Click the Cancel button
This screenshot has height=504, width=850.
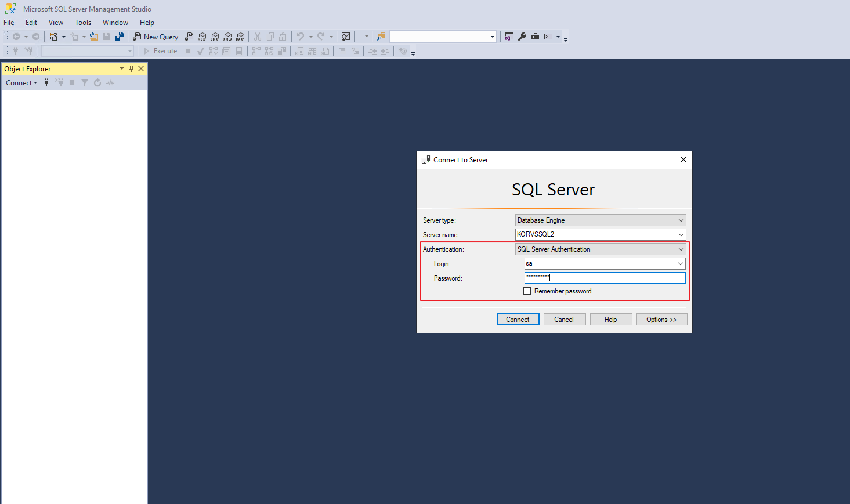coord(565,320)
